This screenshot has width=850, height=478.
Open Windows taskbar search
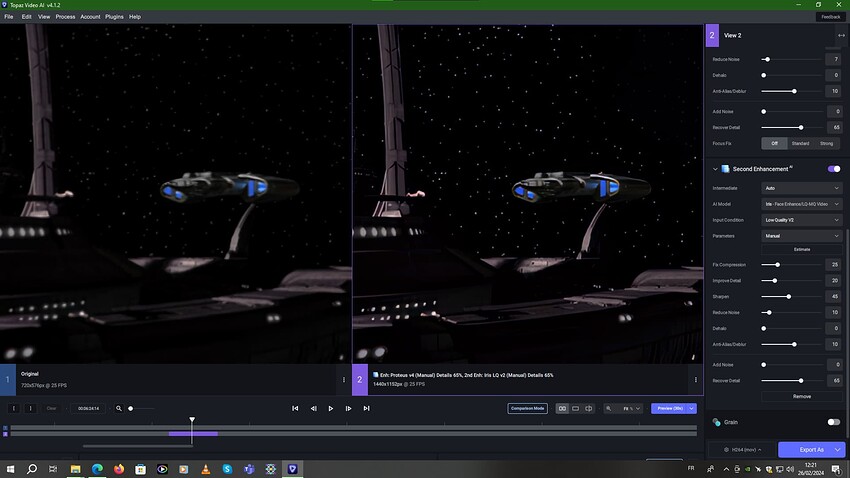tap(31, 469)
